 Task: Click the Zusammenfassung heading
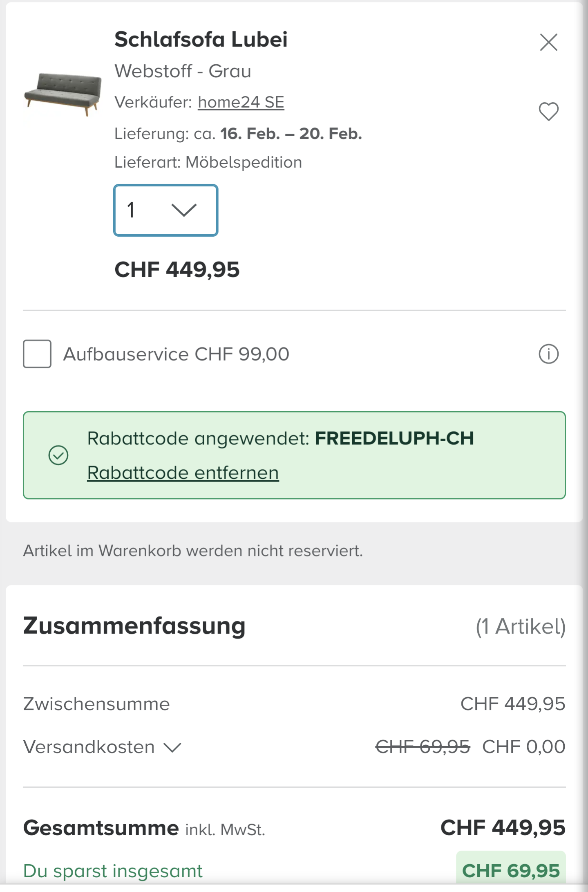point(134,626)
